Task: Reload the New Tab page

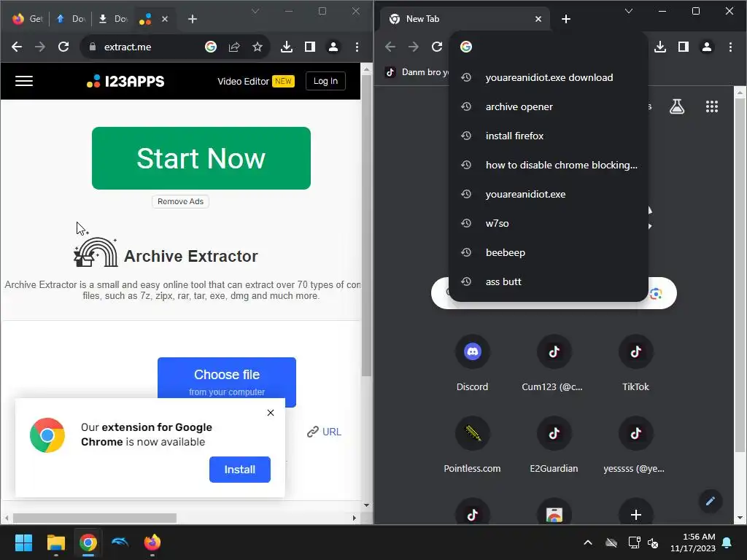Action: [x=437, y=47]
